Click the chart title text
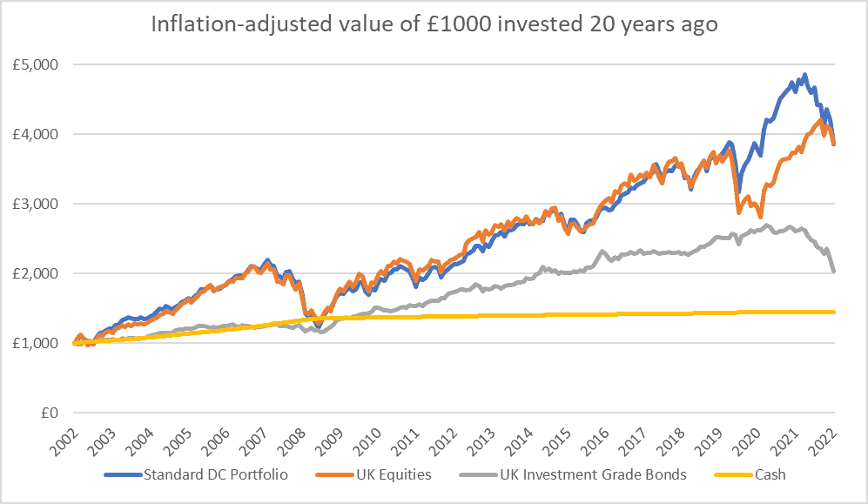This screenshot has height=504, width=868. (434, 24)
